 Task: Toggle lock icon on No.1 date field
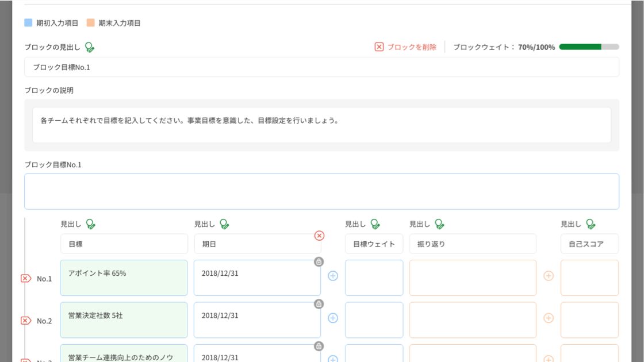tap(319, 262)
